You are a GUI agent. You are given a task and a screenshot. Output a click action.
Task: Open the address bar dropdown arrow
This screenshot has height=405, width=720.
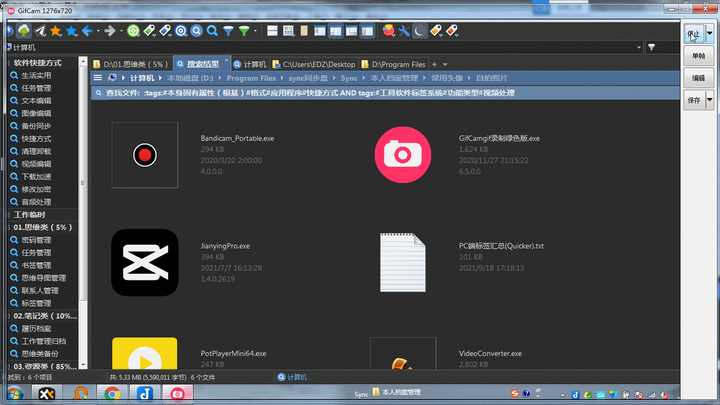[638, 47]
